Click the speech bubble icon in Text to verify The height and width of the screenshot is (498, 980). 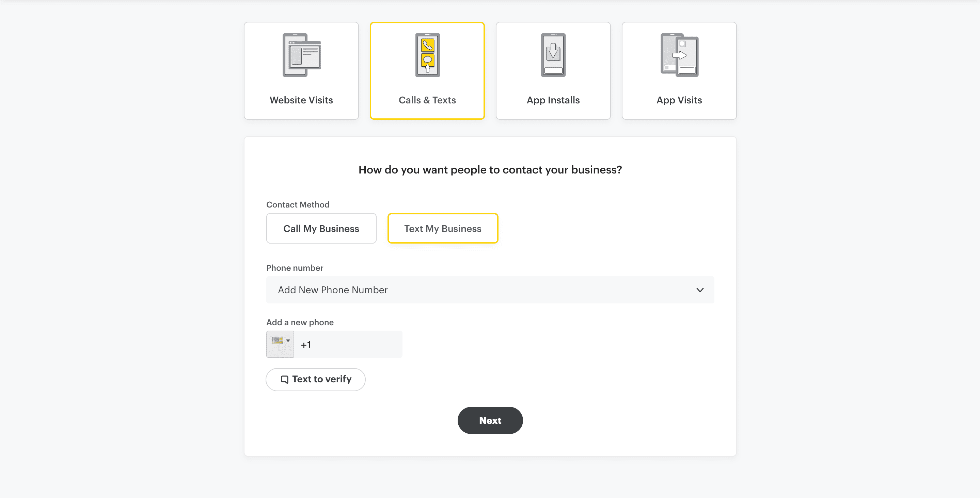coord(284,379)
